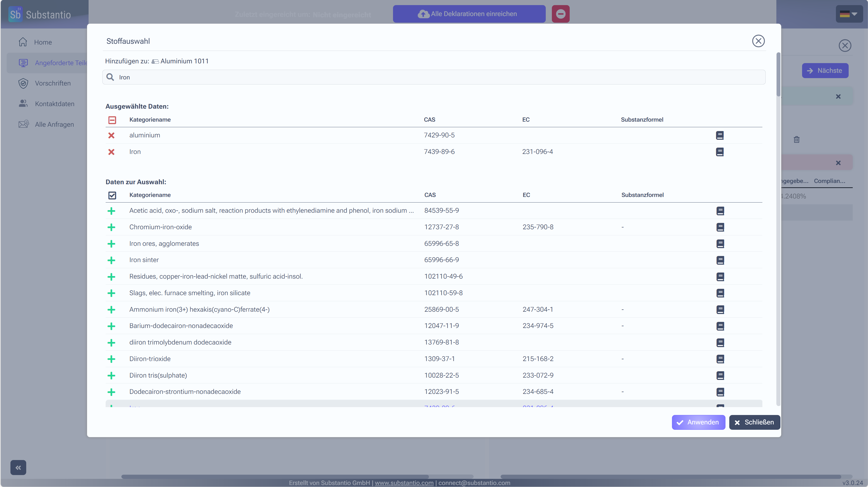Image resolution: width=868 pixels, height=487 pixels.
Task: Open book icon for Iron sinter
Action: 720,260
